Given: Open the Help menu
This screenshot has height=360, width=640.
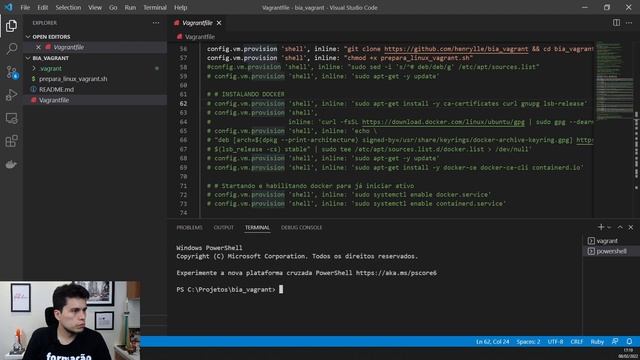Looking at the screenshot, I should (180, 7).
